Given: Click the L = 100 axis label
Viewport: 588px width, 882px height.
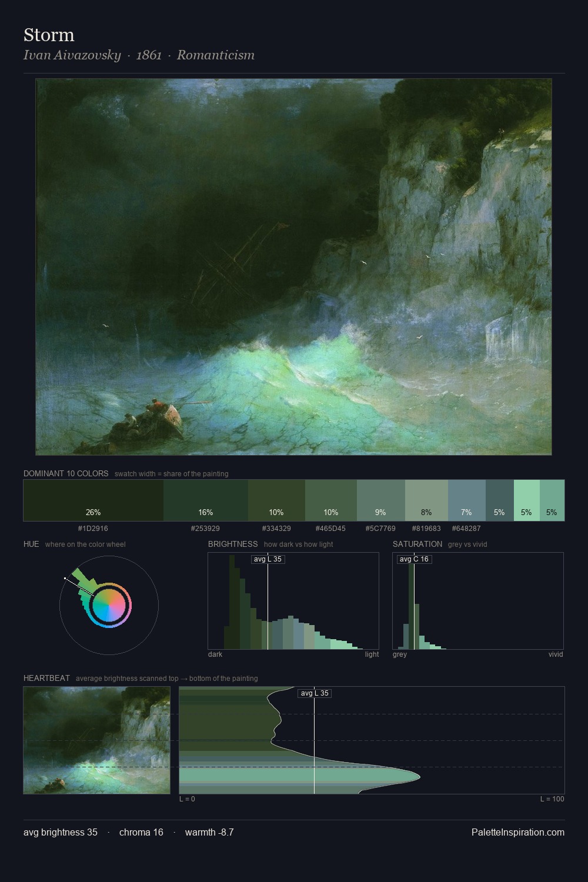Looking at the screenshot, I should point(552,799).
